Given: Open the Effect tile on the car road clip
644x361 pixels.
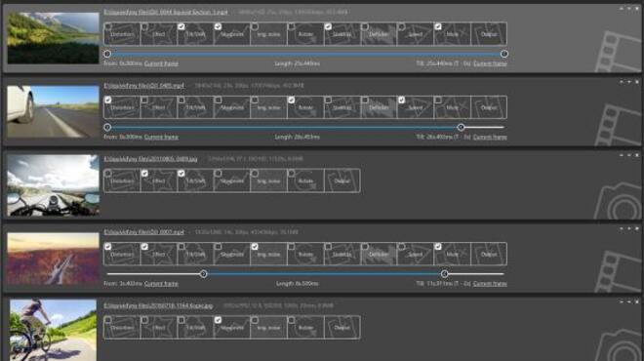Looking at the screenshot, I should point(159,107).
